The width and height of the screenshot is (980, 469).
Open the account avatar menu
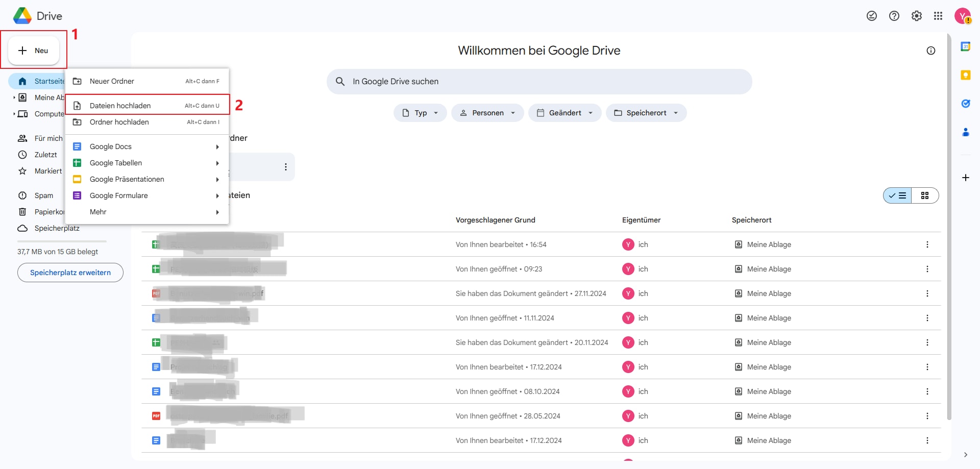pyautogui.click(x=963, y=16)
